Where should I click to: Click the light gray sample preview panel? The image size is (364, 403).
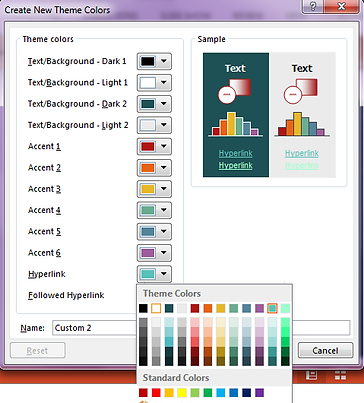302,115
